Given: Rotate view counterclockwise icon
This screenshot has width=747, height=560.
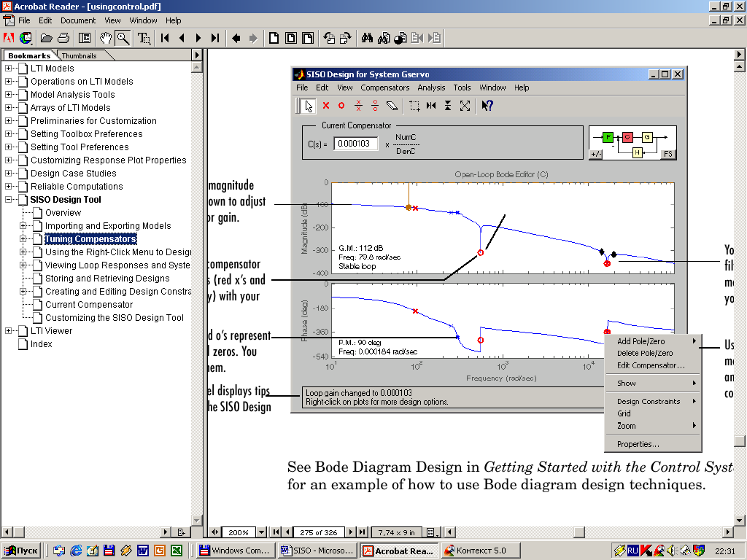Looking at the screenshot, I should 329,38.
